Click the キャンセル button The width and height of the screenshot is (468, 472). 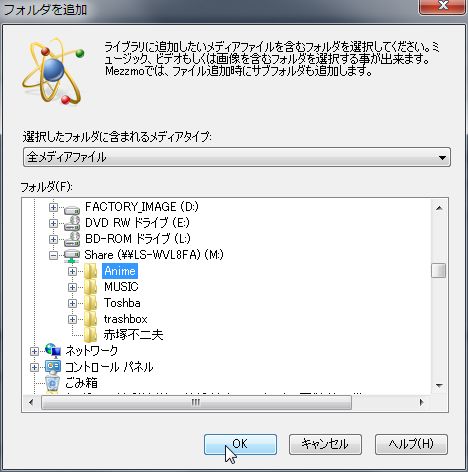tap(325, 444)
